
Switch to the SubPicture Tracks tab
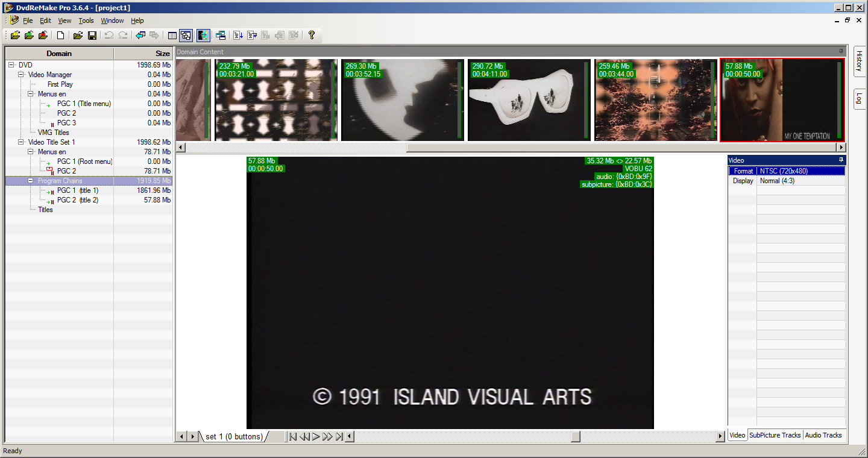pyautogui.click(x=775, y=435)
